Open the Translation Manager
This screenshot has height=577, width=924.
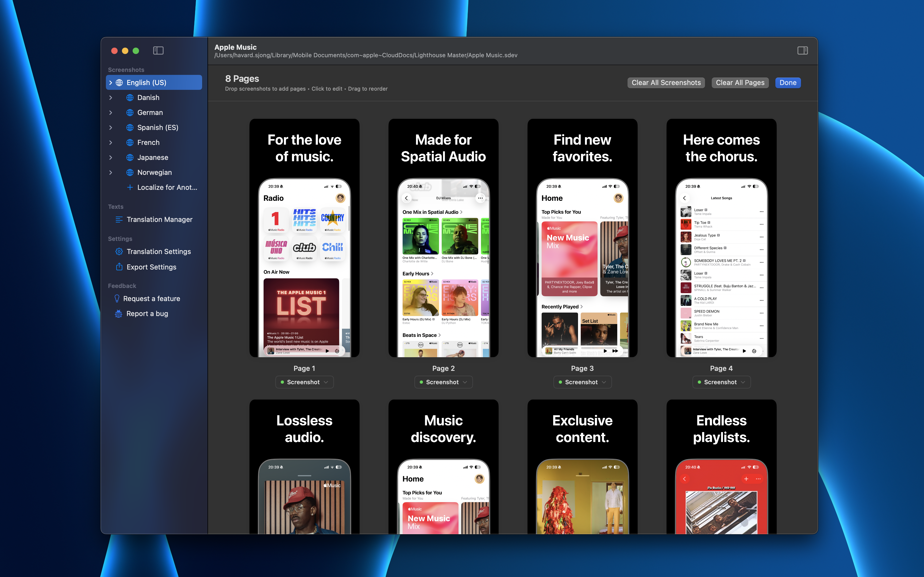click(159, 220)
